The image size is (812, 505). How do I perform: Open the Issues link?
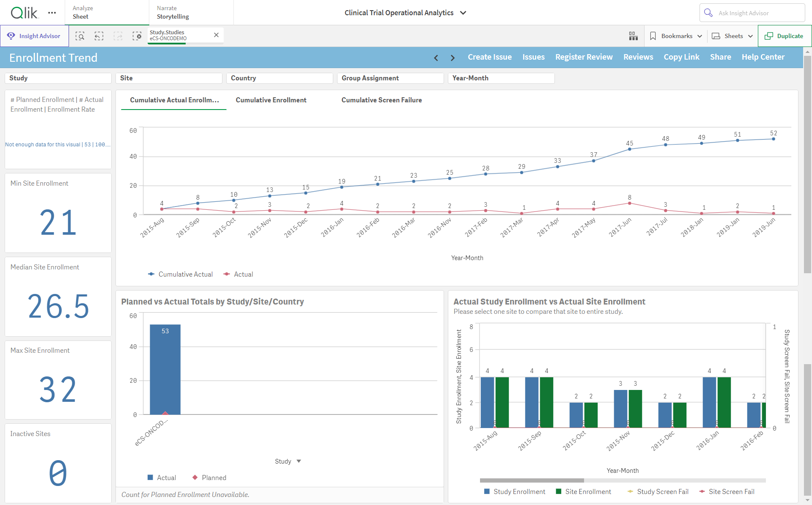click(x=533, y=57)
